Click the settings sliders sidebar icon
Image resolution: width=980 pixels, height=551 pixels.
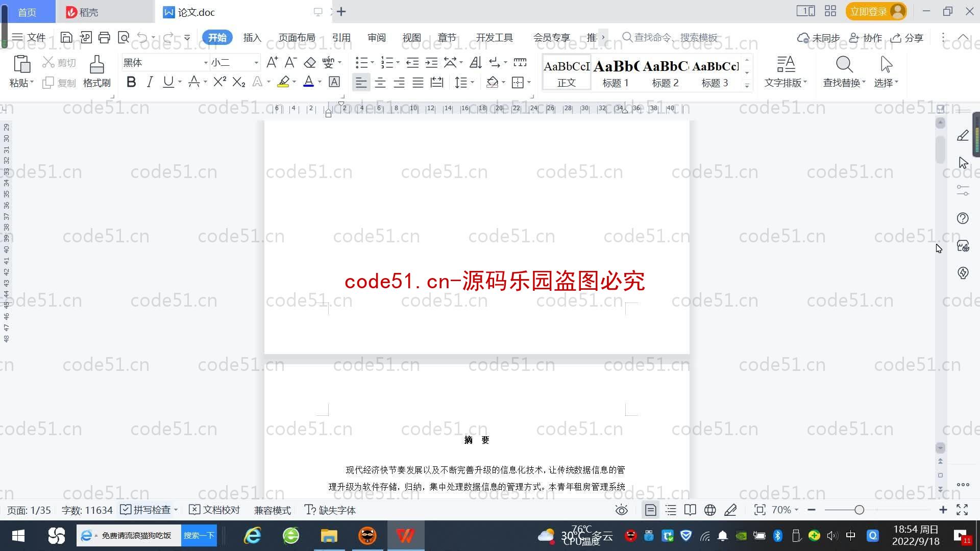pos(963,190)
